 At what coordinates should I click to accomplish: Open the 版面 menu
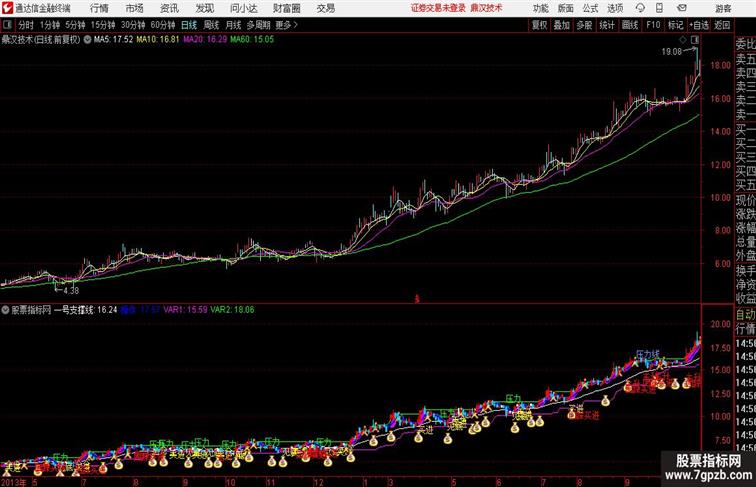pos(565,8)
